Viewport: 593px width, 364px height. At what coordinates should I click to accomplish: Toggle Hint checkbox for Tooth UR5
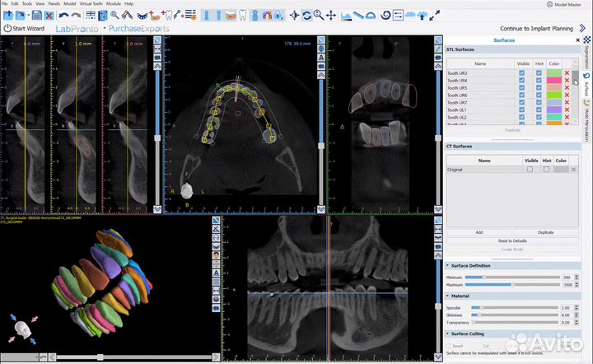point(539,87)
